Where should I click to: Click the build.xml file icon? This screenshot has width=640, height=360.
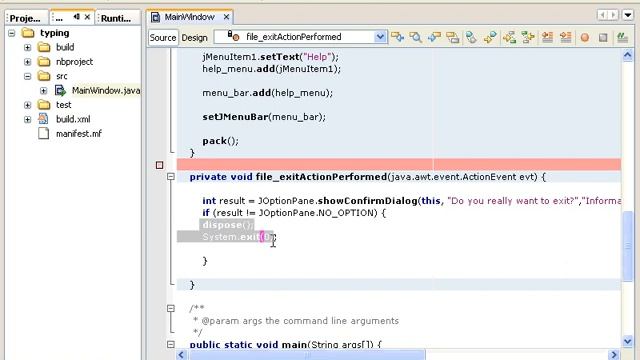coord(43,119)
